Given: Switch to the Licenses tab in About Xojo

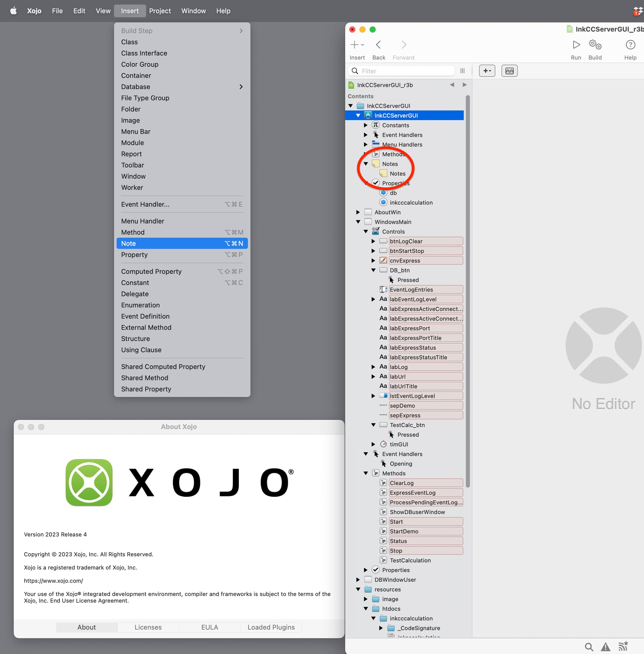Looking at the screenshot, I should (x=148, y=626).
